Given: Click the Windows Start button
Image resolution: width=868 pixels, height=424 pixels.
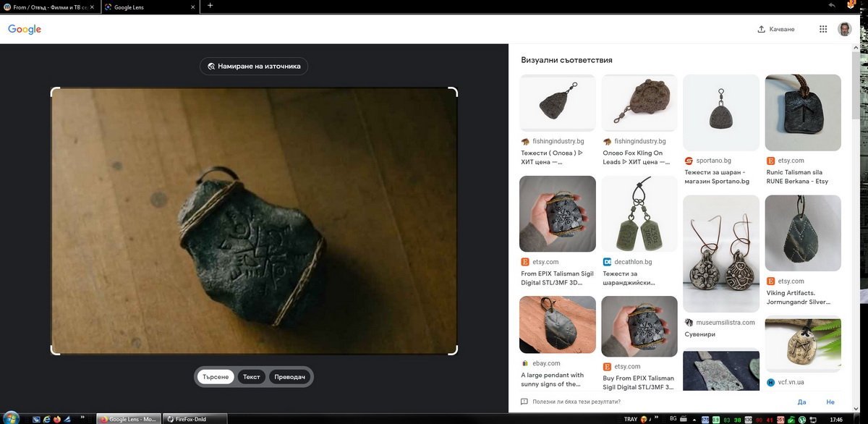Looking at the screenshot, I should [x=9, y=418].
